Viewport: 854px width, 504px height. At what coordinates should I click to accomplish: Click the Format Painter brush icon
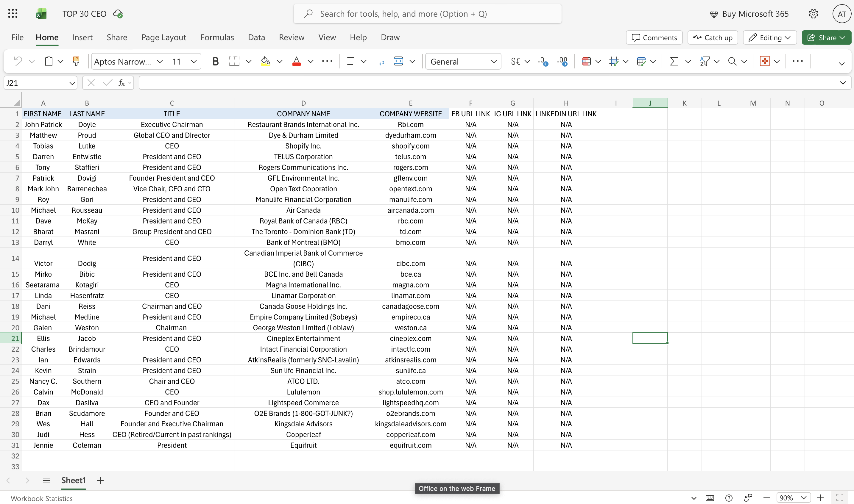(76, 62)
